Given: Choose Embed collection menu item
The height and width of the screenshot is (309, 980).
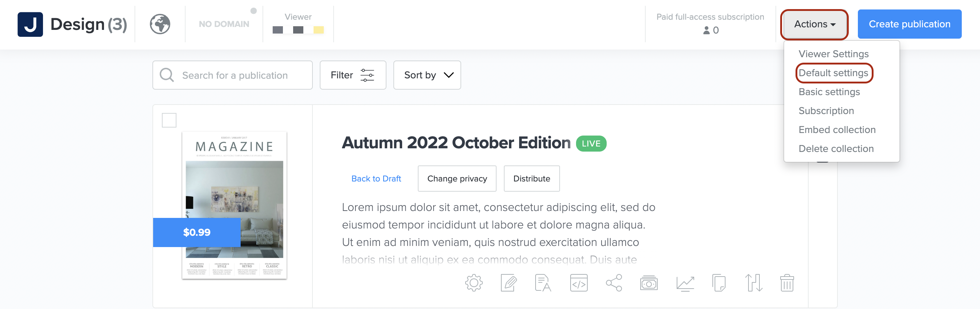Looking at the screenshot, I should pyautogui.click(x=837, y=130).
